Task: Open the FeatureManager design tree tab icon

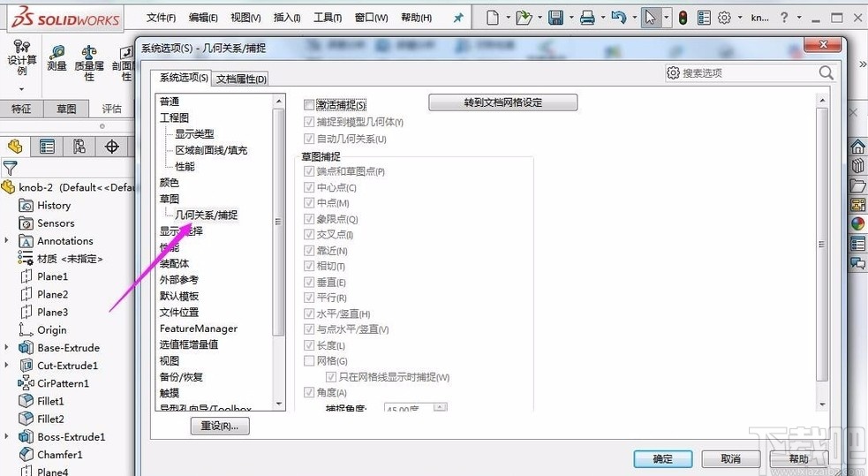Action: click(x=16, y=147)
